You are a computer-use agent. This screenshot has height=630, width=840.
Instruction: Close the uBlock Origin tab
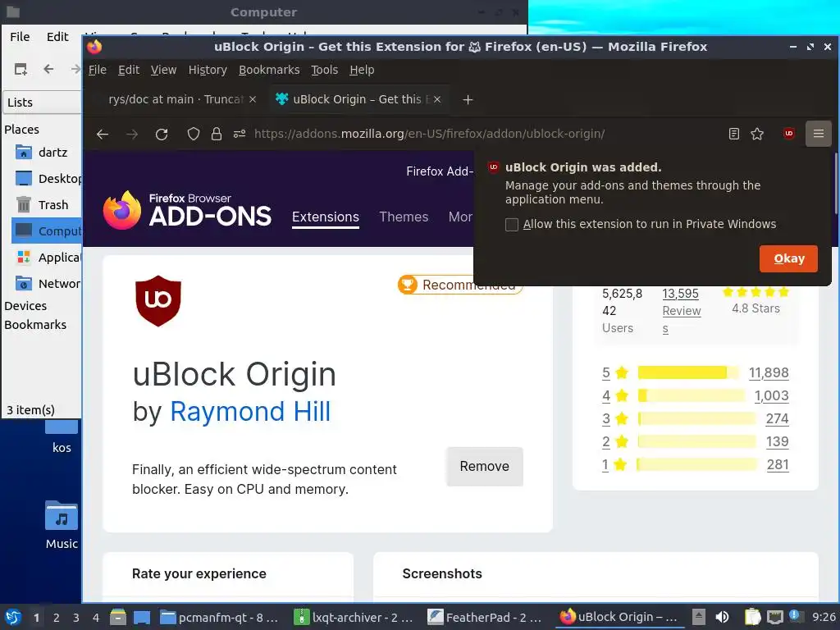(x=437, y=99)
